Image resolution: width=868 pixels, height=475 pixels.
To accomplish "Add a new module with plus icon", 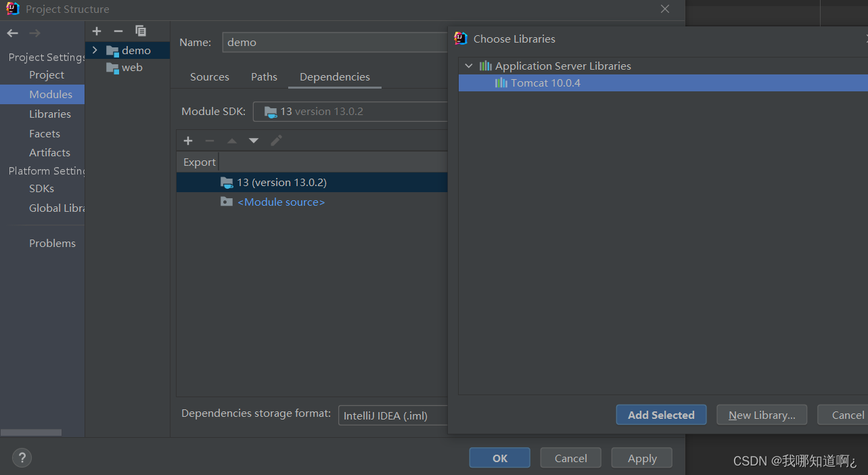I will tap(97, 31).
